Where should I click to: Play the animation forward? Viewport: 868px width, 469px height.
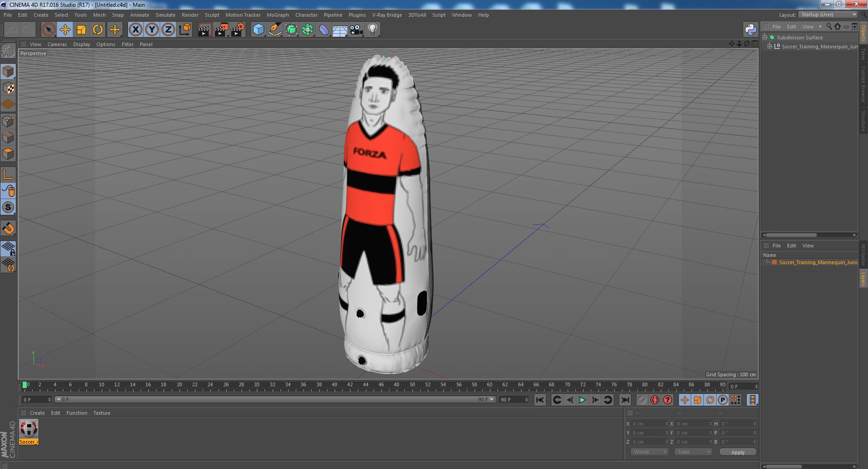coord(582,400)
